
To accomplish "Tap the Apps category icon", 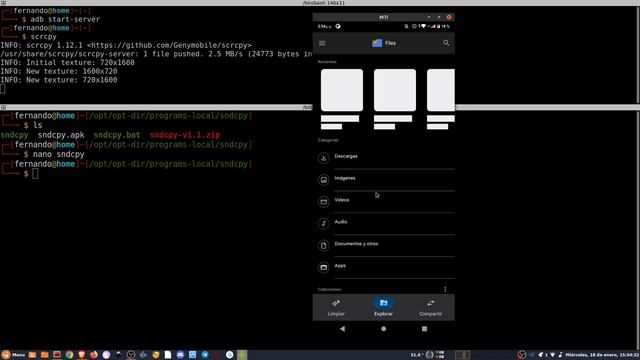I will point(324,267).
